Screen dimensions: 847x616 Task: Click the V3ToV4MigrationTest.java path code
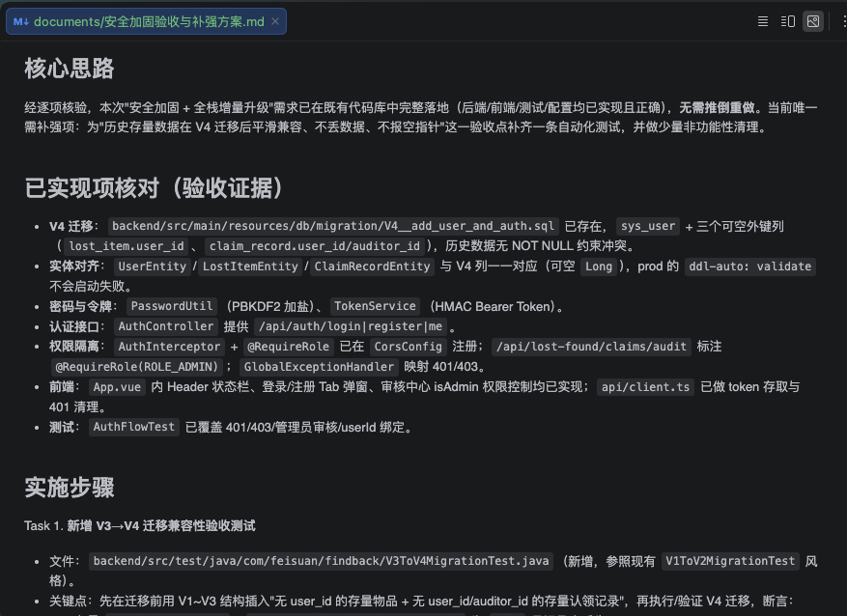coord(321,561)
